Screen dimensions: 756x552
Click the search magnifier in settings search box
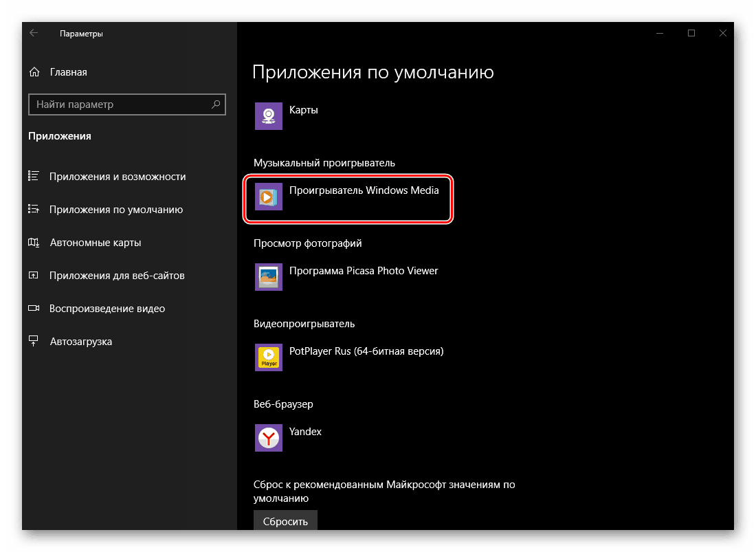point(216,104)
